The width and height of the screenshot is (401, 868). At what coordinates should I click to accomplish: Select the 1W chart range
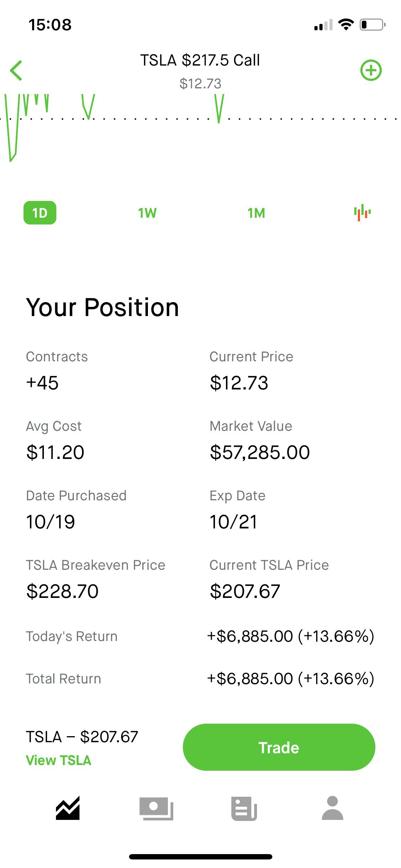(x=147, y=213)
